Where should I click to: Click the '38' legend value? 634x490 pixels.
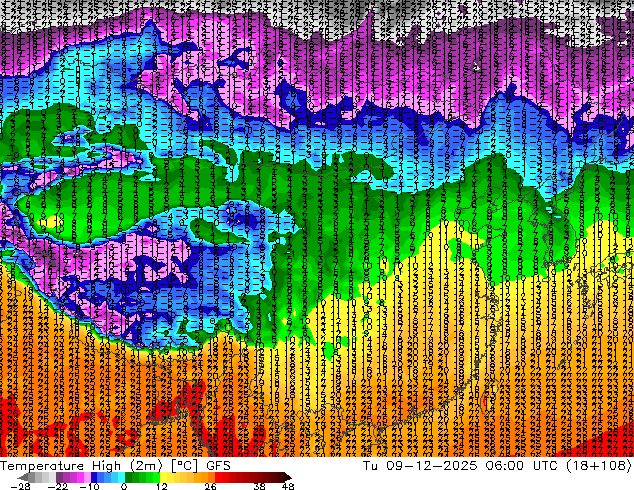259,486
